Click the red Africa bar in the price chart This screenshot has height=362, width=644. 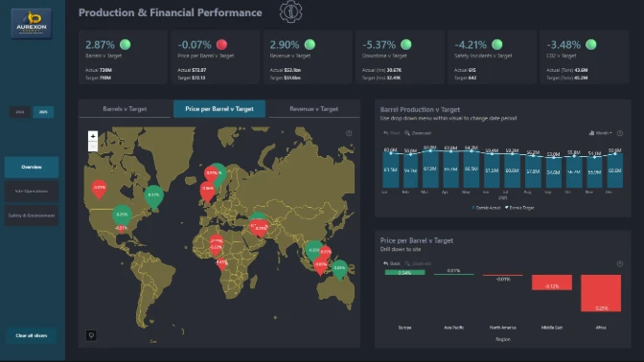point(601,293)
